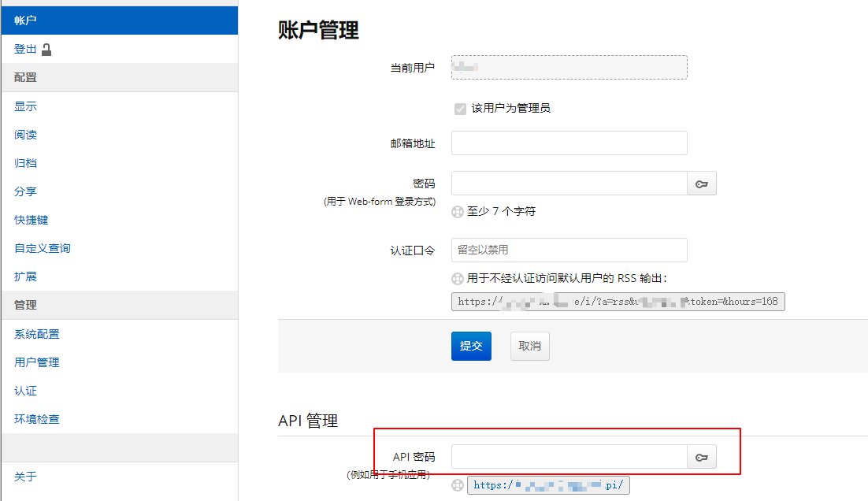Focus the 当前用户 field
The height and width of the screenshot is (501, 868).
[569, 68]
